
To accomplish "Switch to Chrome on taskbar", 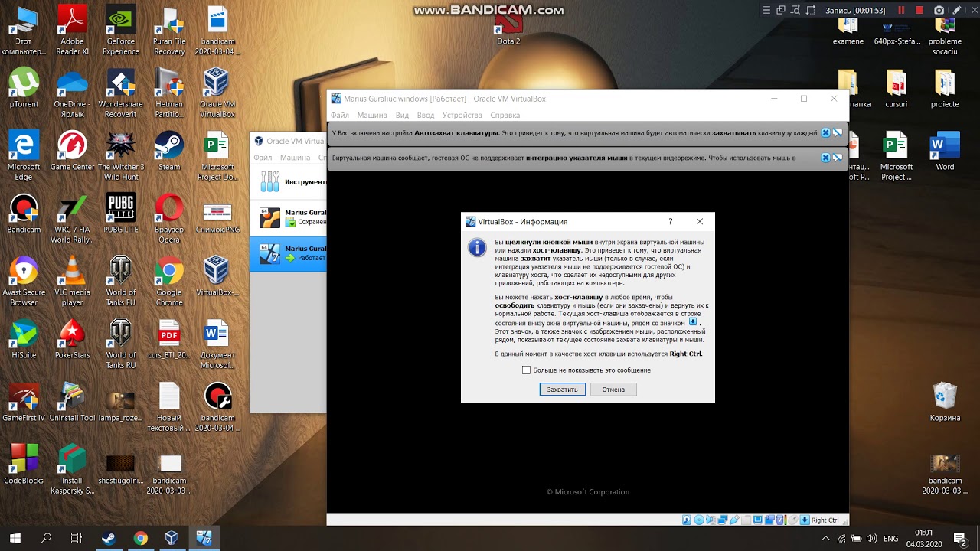I will pos(140,539).
